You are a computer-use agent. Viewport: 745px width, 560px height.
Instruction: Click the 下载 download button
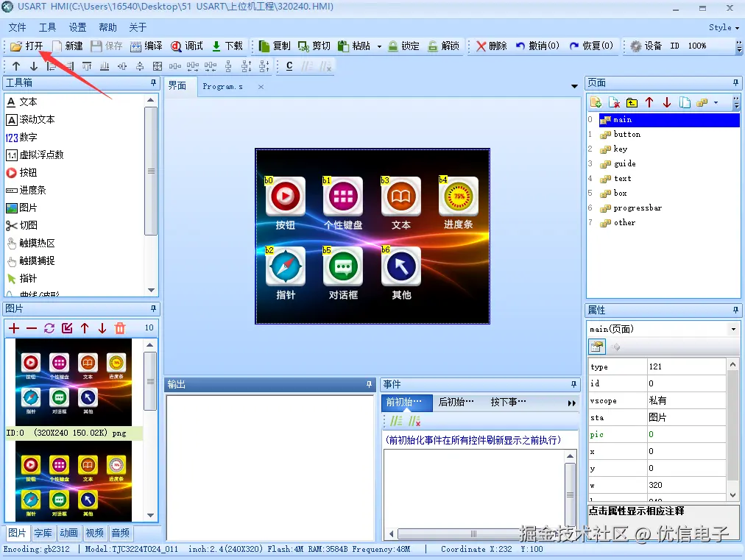(227, 46)
